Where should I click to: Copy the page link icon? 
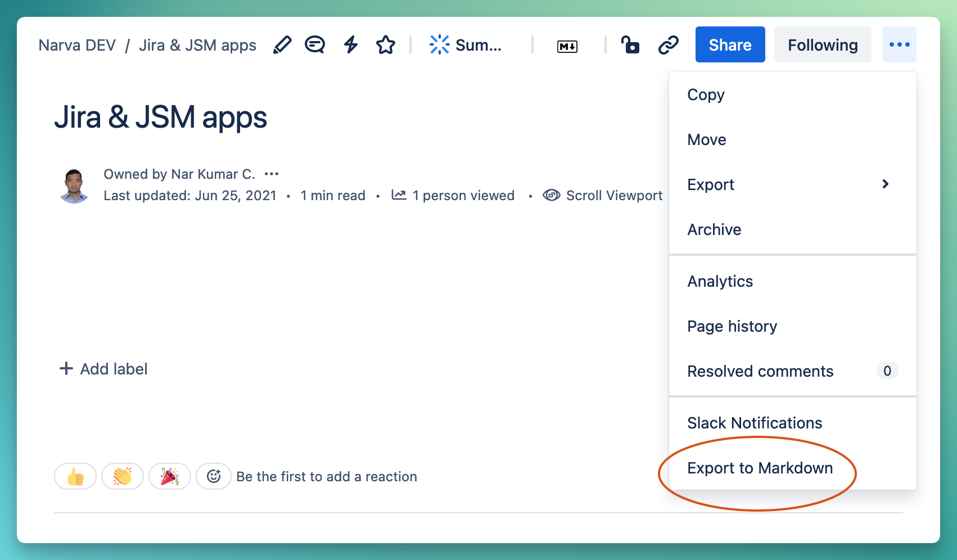(x=668, y=44)
